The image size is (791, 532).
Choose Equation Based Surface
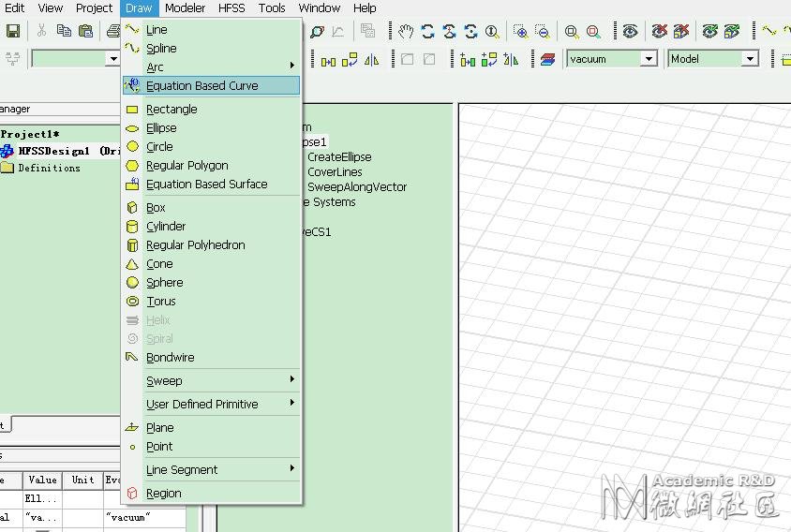click(212, 185)
